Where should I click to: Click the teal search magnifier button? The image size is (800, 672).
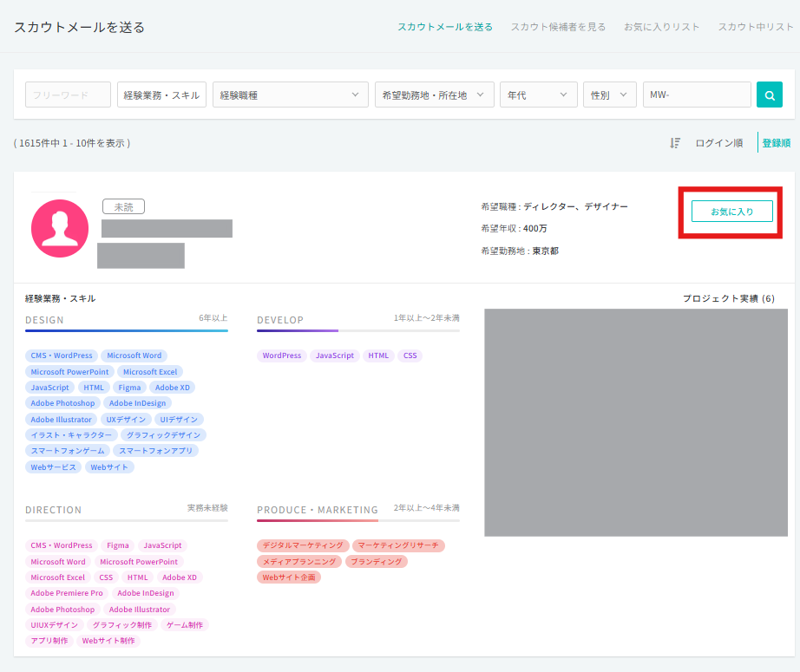pyautogui.click(x=769, y=95)
